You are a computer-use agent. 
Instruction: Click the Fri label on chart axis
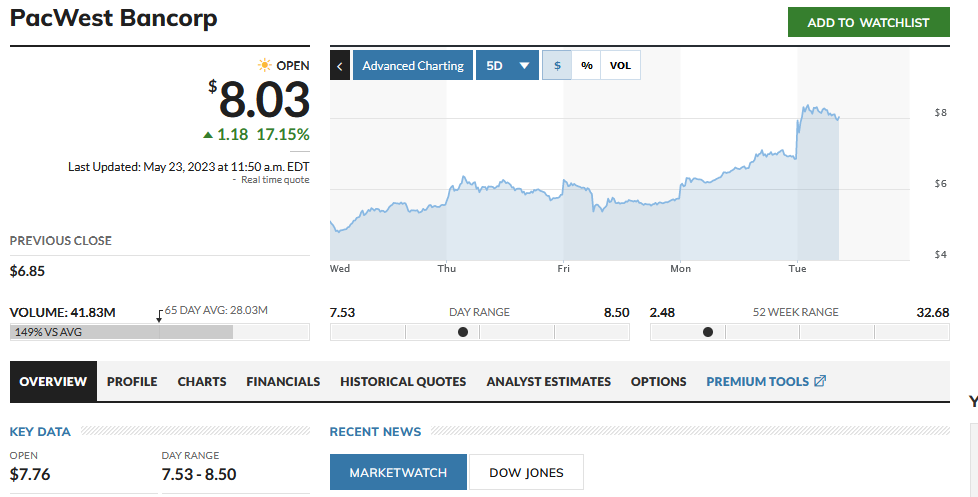pyautogui.click(x=563, y=269)
